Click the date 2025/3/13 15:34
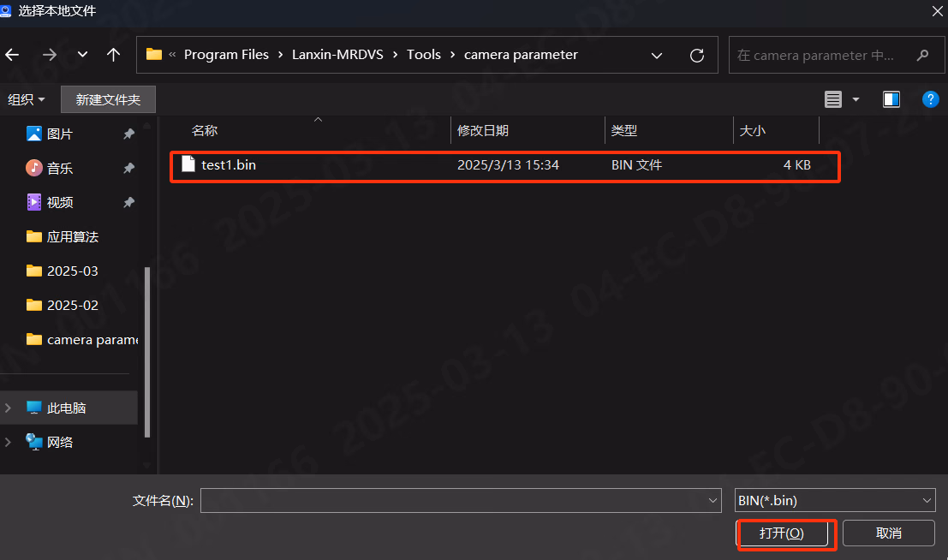 tap(508, 165)
